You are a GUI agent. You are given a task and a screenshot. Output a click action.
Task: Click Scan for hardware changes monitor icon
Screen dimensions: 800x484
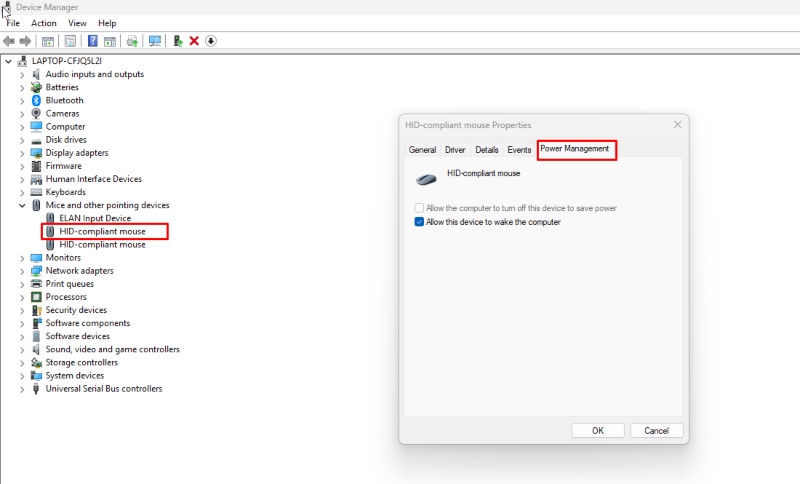tap(155, 41)
